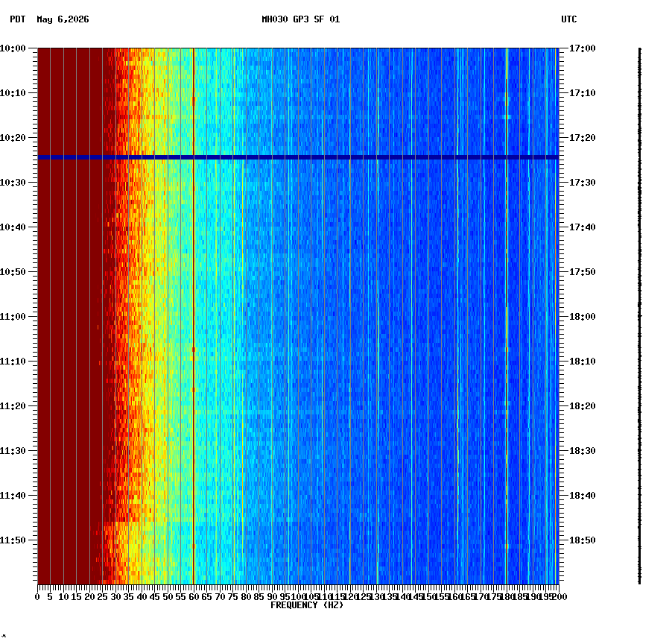Image resolution: width=672 pixels, height=644 pixels.
Task: Click the 0 Hz frequency tick label
Action: (x=38, y=597)
